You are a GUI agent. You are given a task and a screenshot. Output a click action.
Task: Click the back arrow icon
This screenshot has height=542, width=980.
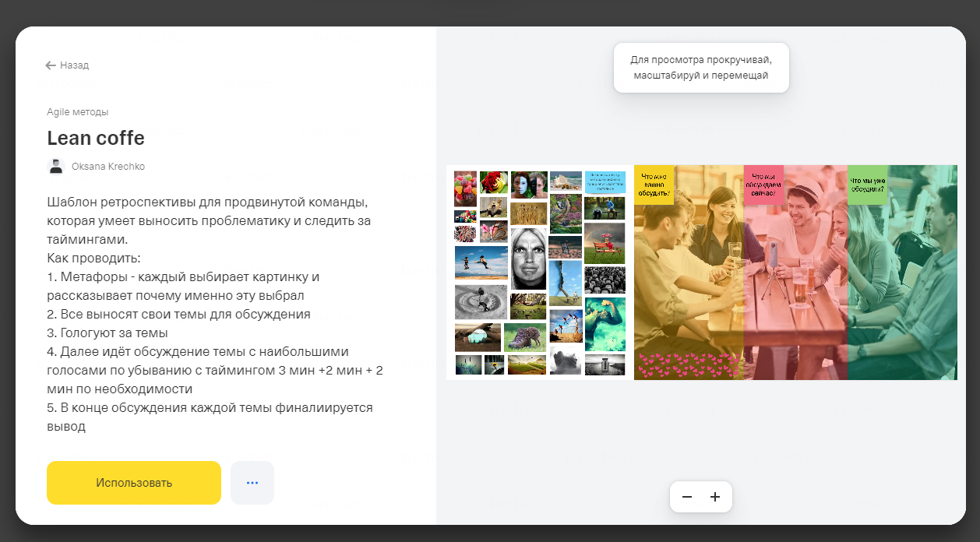coord(51,65)
